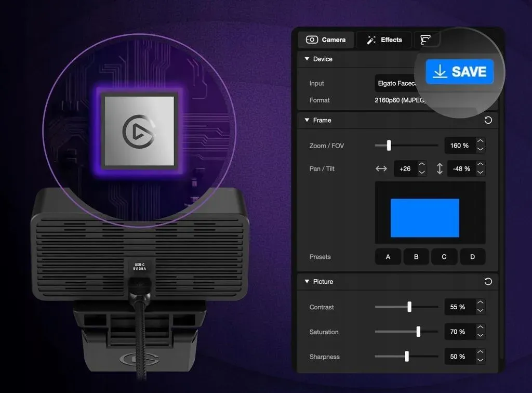Decrease Contrast with the down arrow

click(480, 310)
